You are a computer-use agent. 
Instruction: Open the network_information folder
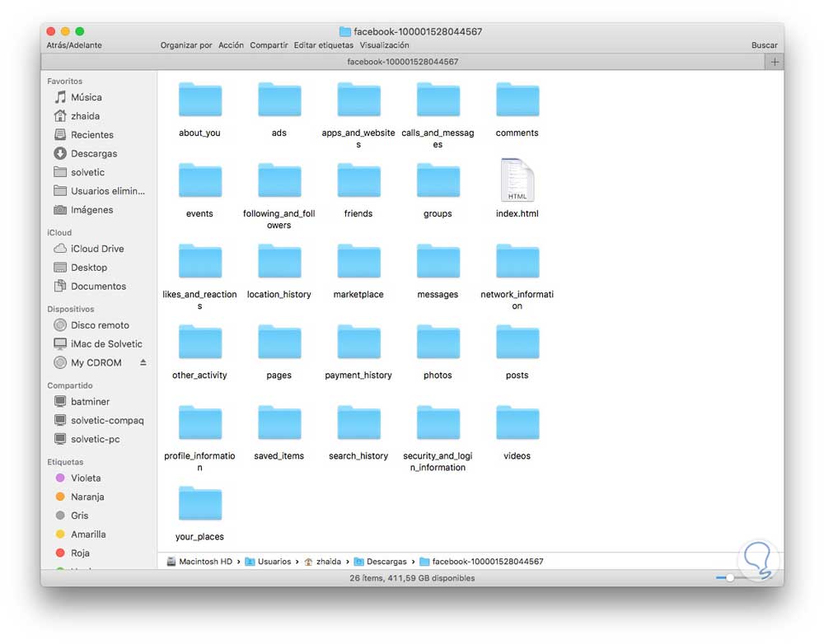(x=517, y=262)
